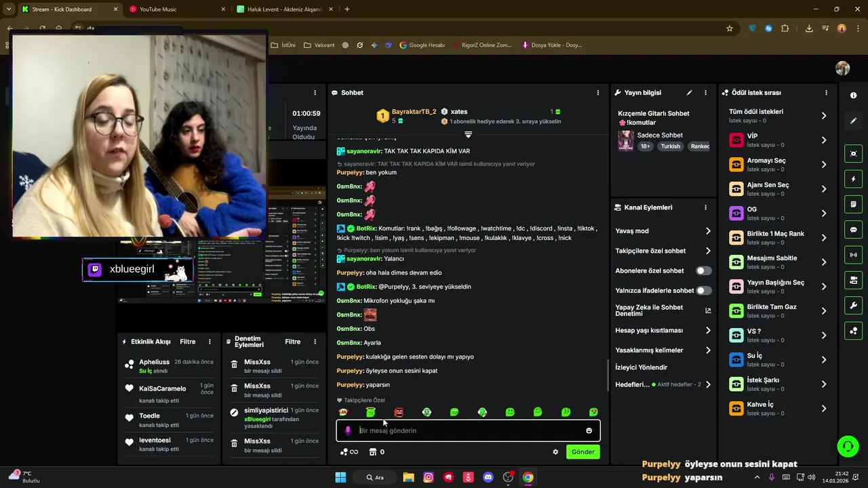
Task: Click the pencil icon in right sidebar
Action: 853,121
